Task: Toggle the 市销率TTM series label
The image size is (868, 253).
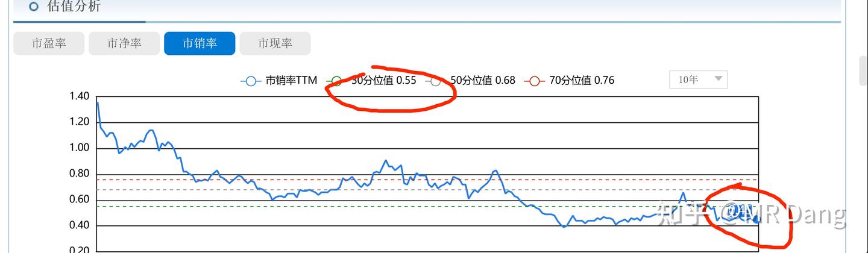Action: [x=291, y=81]
